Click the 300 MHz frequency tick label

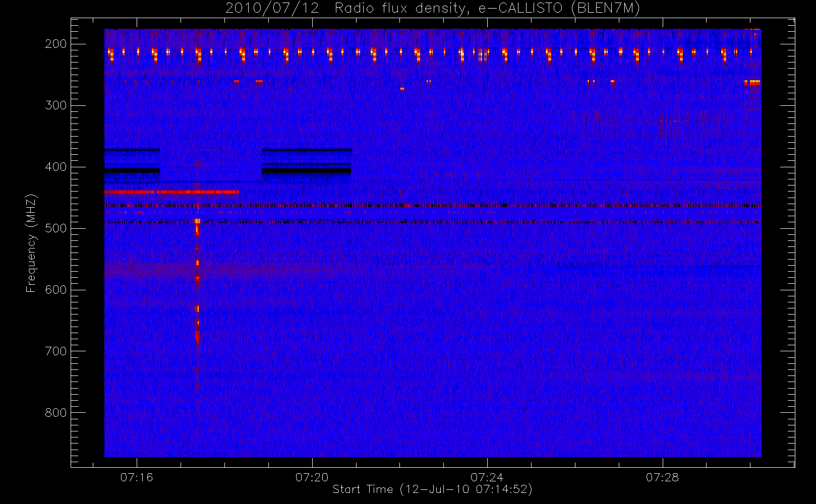click(56, 105)
